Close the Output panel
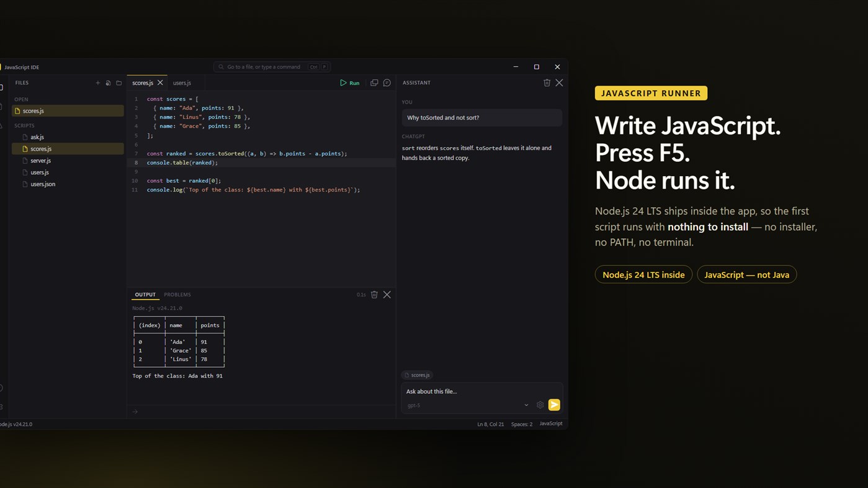868x488 pixels. [387, 295]
